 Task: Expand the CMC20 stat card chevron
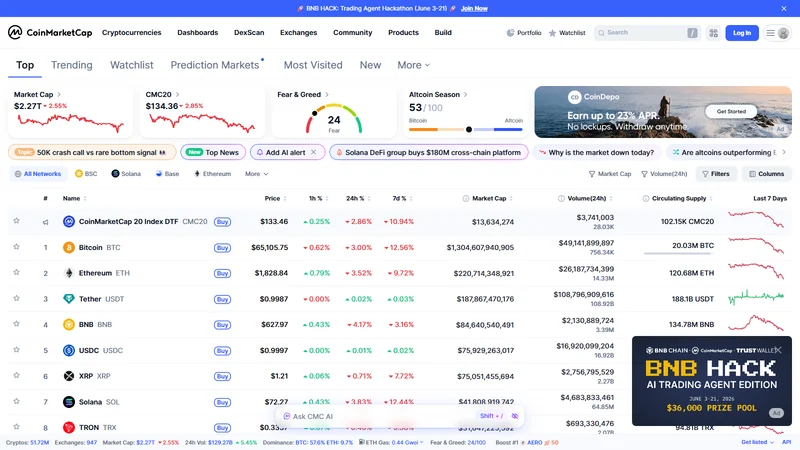click(178, 94)
